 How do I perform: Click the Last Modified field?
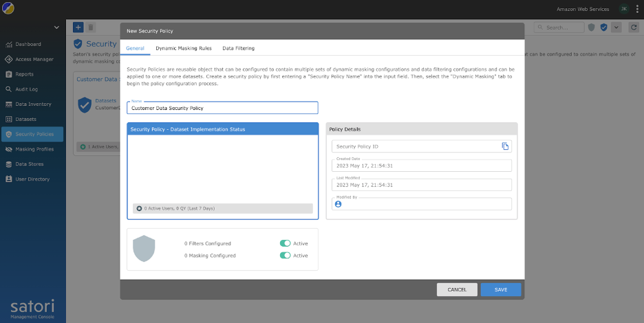[x=421, y=185]
